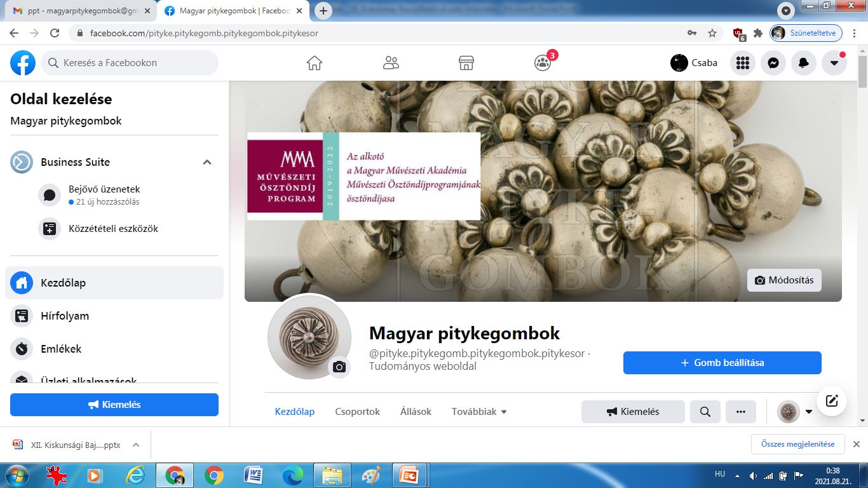Screen dimensions: 868x488
Task: Expand the download item options chevron
Action: click(x=136, y=445)
